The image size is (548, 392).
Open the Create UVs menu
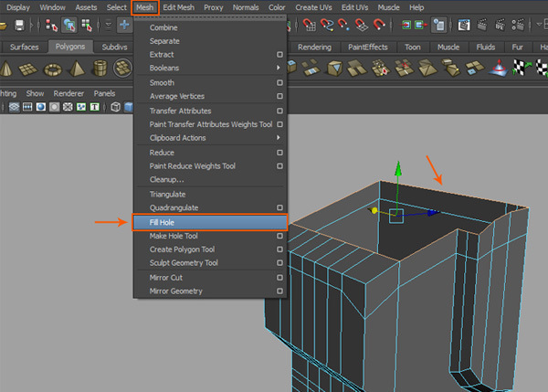tap(313, 7)
